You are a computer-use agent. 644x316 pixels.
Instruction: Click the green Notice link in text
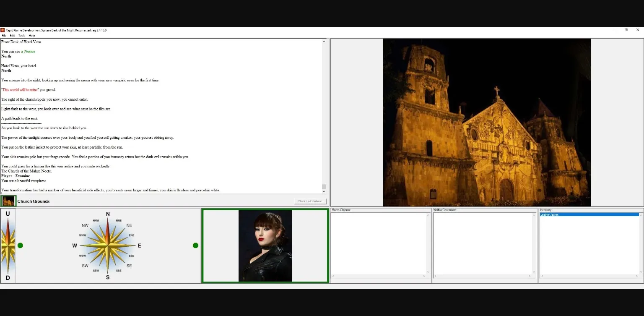29,52
